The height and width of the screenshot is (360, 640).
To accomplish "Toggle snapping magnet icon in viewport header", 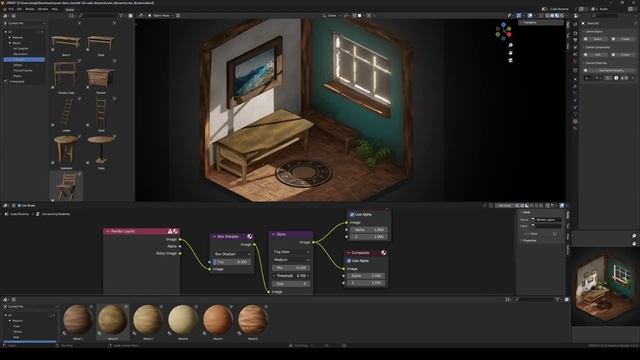I will click(x=354, y=16).
